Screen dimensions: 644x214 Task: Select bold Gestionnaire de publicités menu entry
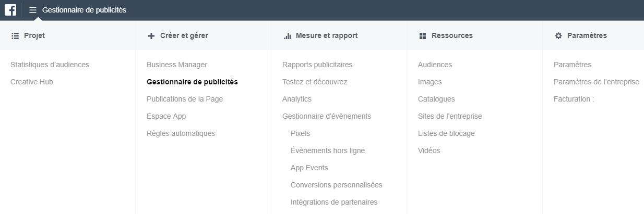coord(192,82)
